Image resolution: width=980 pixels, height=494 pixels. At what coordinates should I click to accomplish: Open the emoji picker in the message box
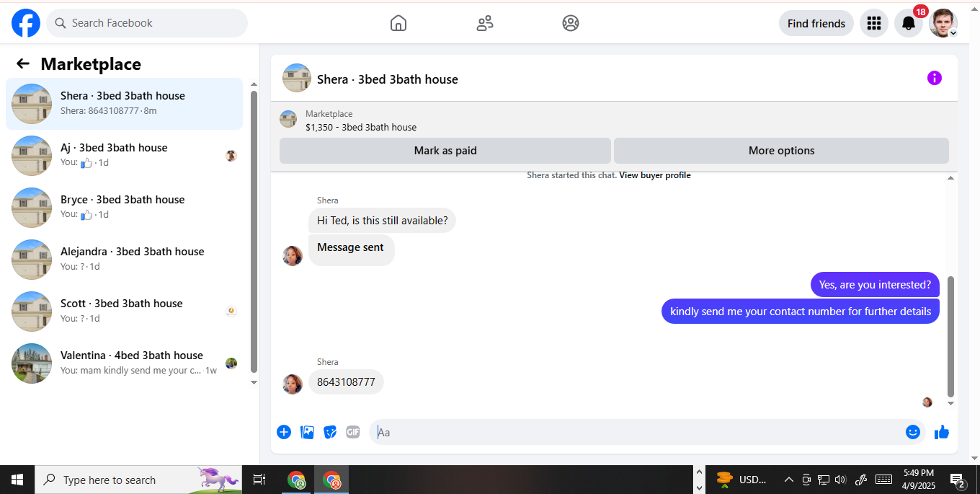913,432
